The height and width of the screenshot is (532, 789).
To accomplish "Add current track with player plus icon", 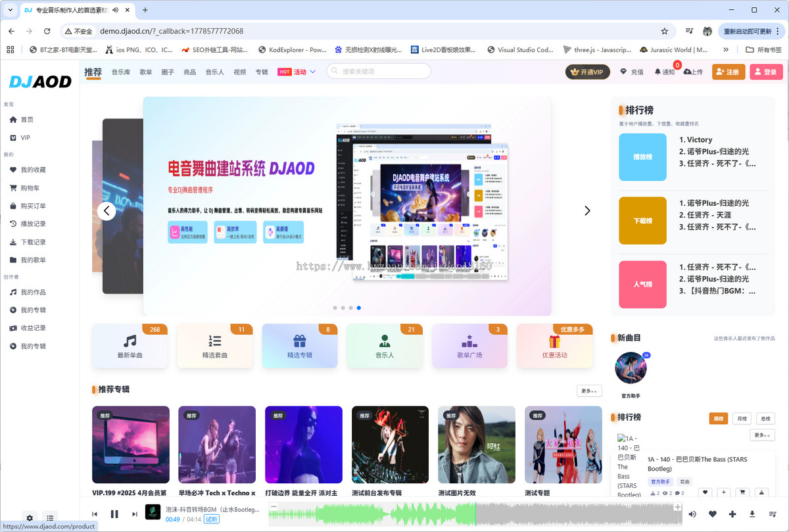I will pyautogui.click(x=732, y=514).
